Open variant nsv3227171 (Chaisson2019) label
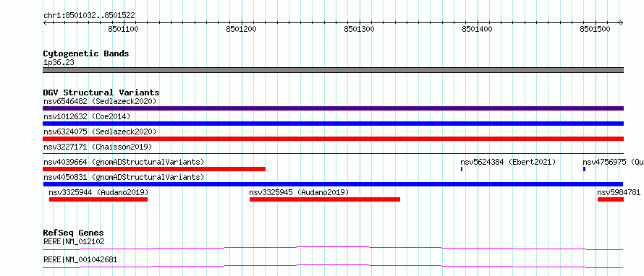 (98, 147)
